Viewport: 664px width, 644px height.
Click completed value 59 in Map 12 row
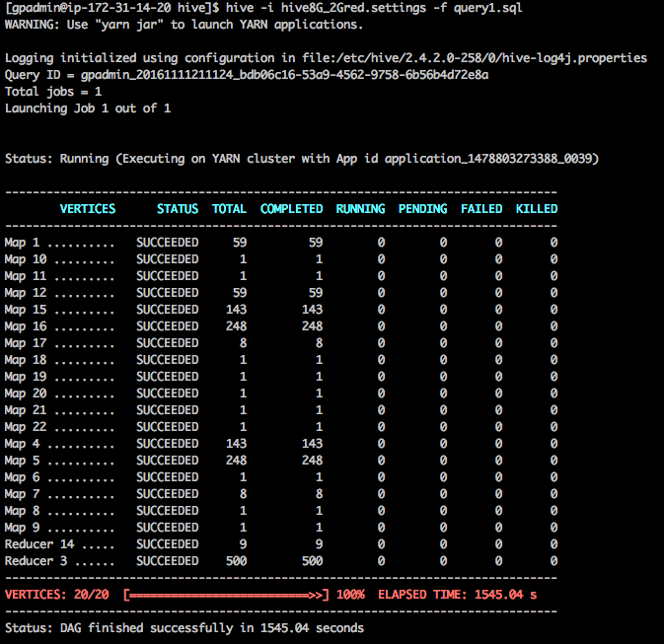click(x=316, y=293)
